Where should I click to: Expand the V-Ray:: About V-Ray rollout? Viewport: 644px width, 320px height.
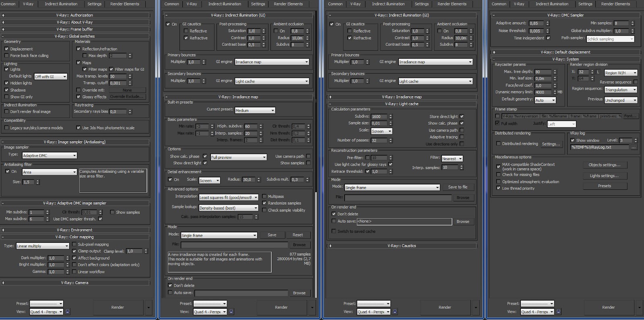point(75,22)
